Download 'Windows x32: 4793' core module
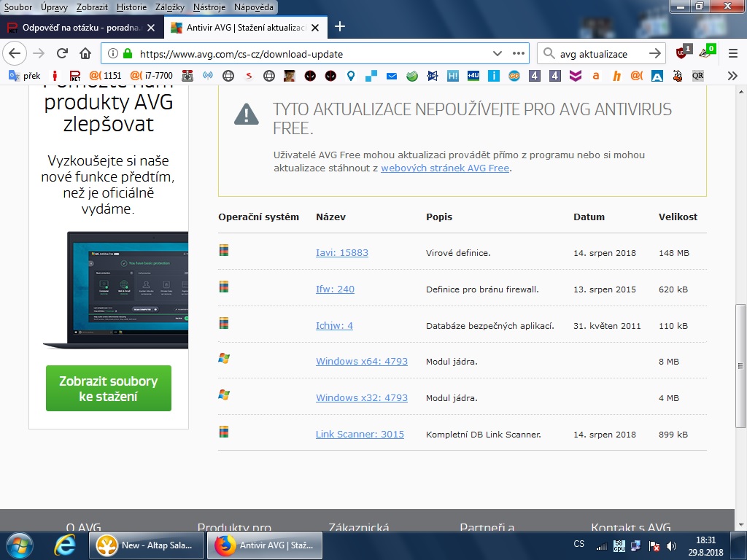Image resolution: width=747 pixels, height=560 pixels. coord(362,397)
